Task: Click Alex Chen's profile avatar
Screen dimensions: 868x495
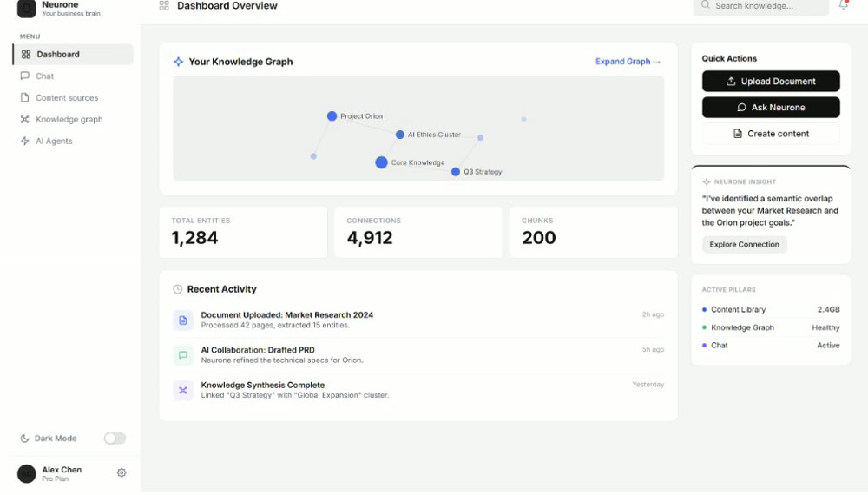Action: [27, 473]
